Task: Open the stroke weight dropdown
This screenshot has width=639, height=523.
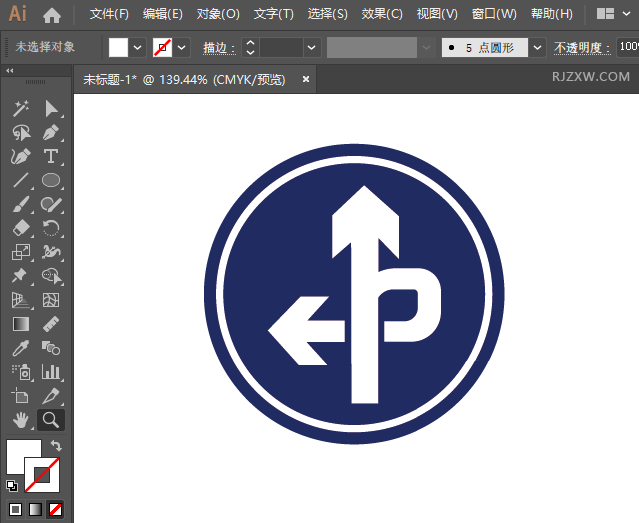Action: tap(312, 48)
